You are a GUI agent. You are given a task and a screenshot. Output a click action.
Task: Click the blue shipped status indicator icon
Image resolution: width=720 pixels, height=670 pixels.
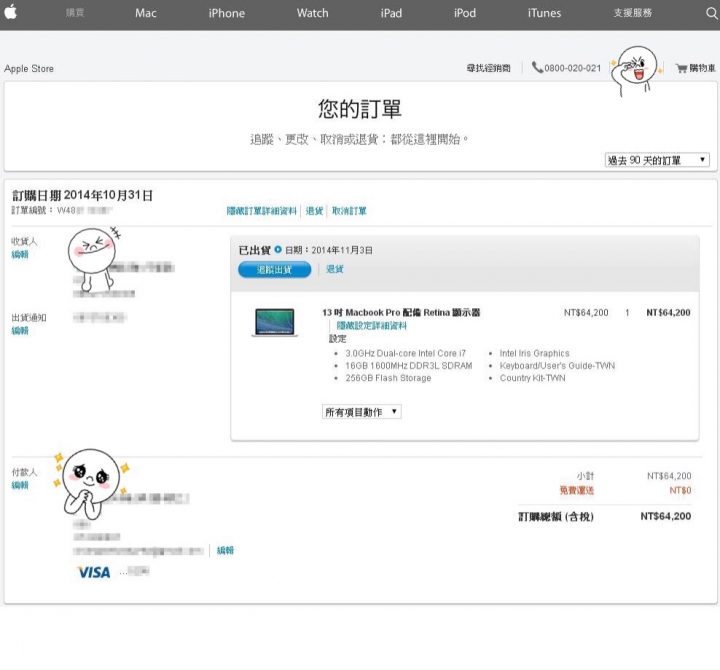(278, 250)
